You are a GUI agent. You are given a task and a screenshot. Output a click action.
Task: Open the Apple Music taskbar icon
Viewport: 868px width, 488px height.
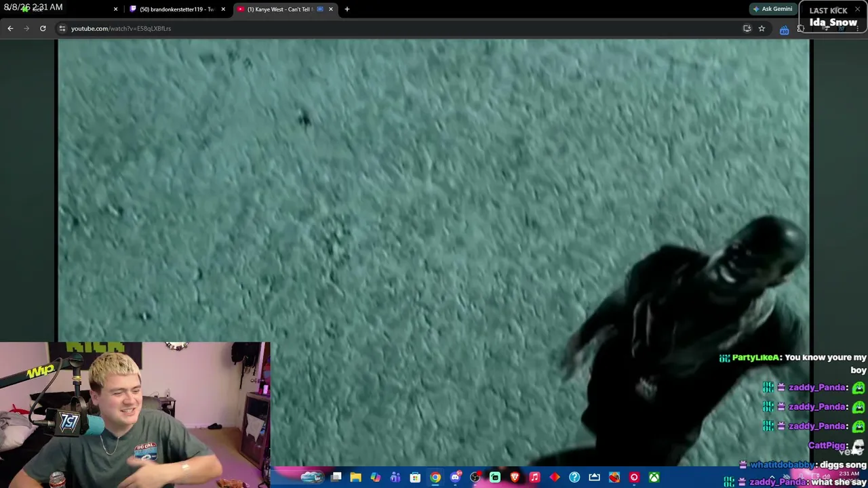pyautogui.click(x=534, y=478)
